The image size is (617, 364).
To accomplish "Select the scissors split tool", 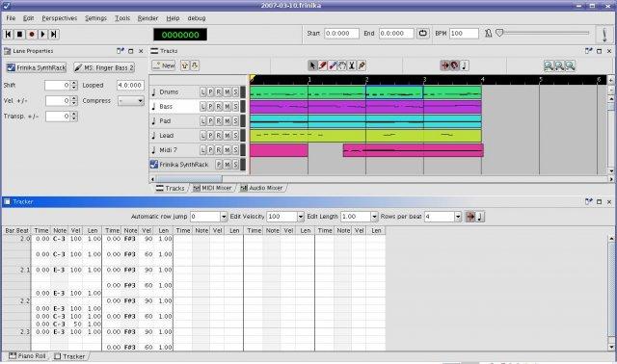I will point(352,65).
